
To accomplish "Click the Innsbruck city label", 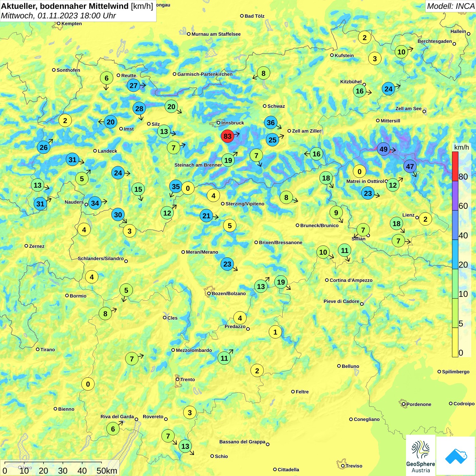I will coord(233,123).
